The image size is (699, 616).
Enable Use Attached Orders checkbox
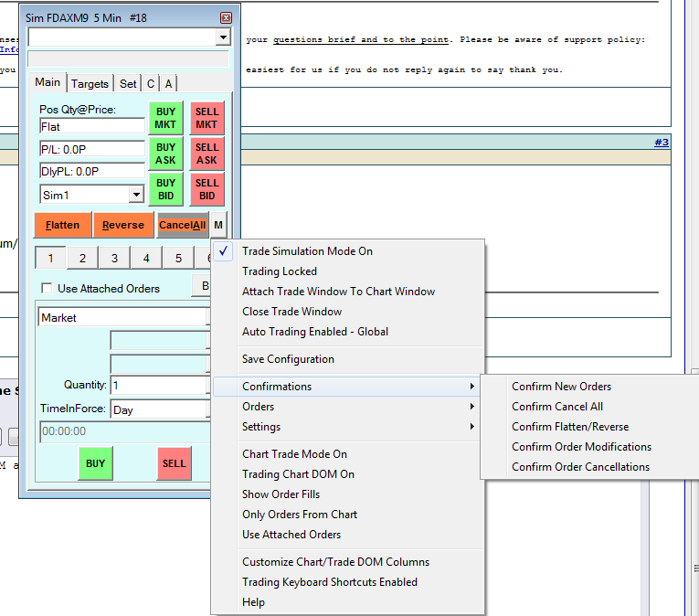click(47, 288)
